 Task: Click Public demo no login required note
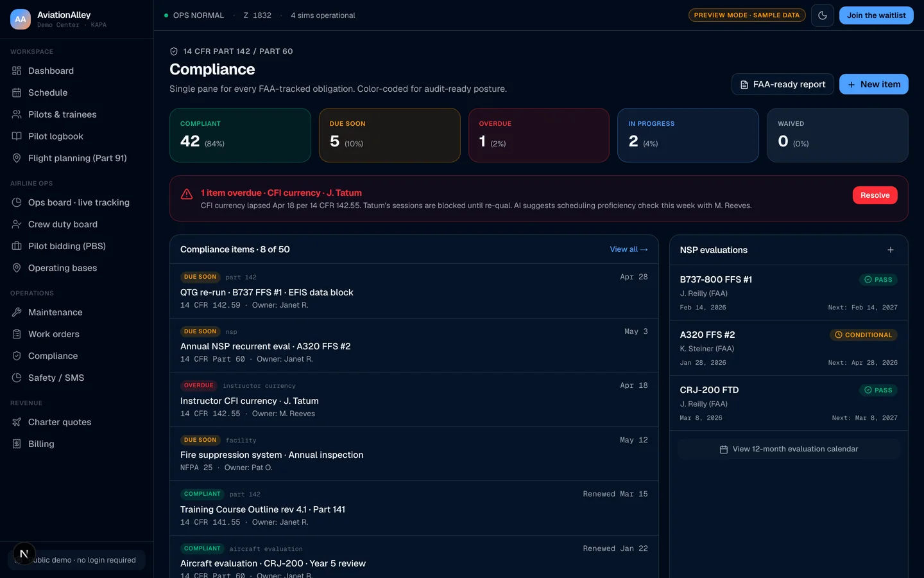[x=76, y=560]
